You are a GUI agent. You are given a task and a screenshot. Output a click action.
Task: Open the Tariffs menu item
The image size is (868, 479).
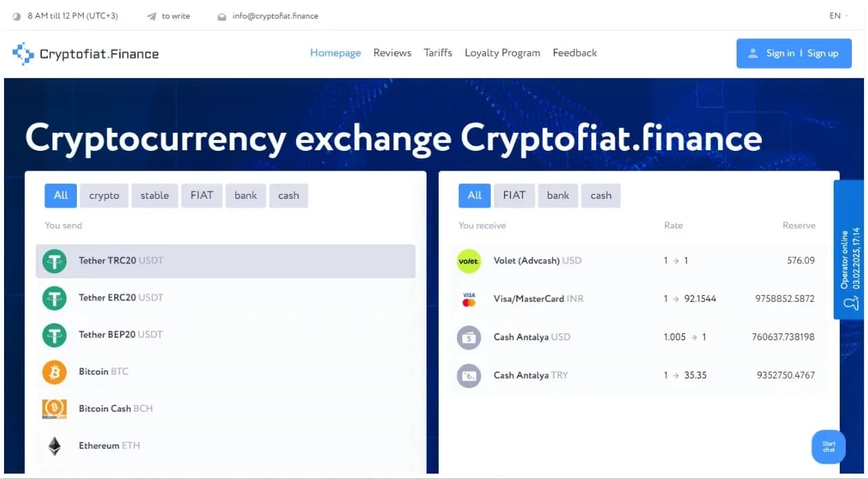pos(438,53)
